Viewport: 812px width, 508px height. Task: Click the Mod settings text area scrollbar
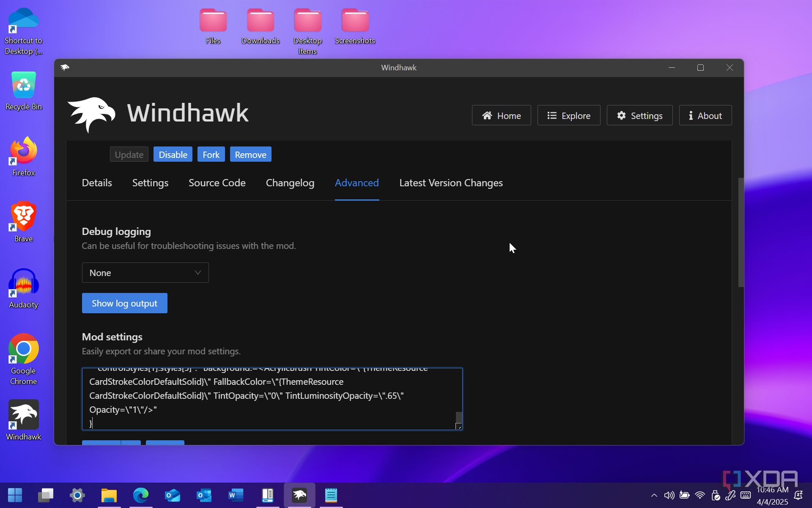tap(459, 417)
